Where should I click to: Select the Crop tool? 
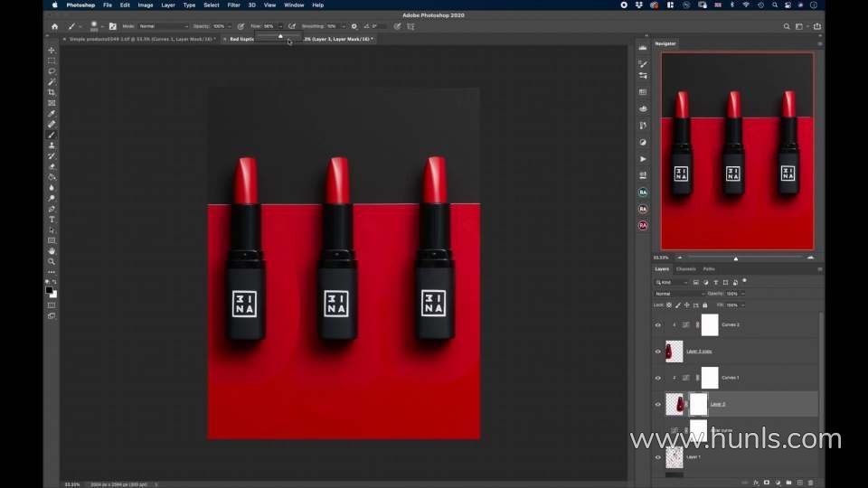click(x=52, y=92)
